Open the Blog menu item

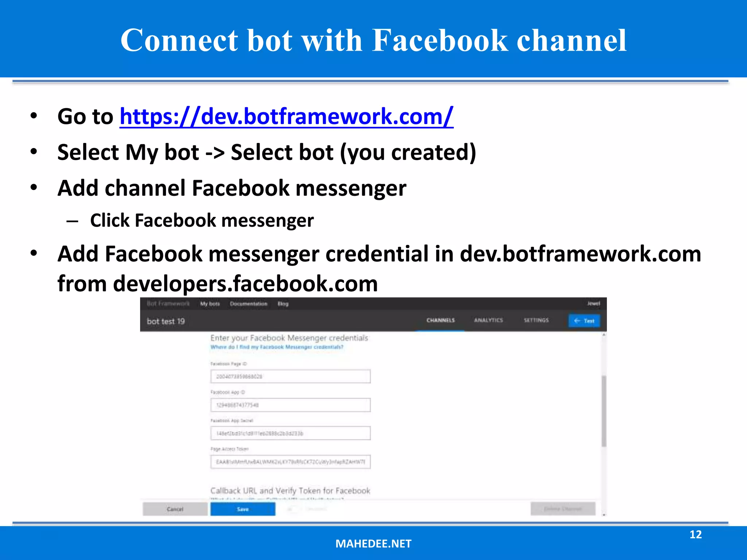coord(283,304)
